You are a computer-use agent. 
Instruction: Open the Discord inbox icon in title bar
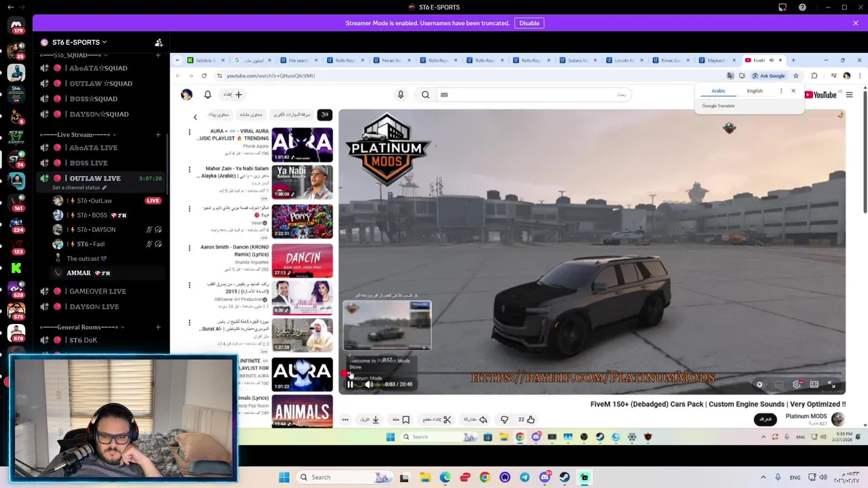tap(783, 7)
